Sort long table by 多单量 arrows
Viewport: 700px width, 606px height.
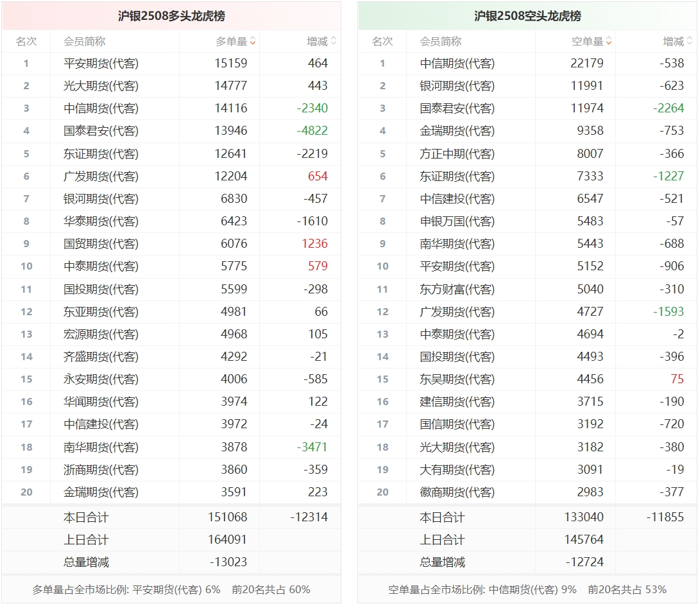[253, 41]
